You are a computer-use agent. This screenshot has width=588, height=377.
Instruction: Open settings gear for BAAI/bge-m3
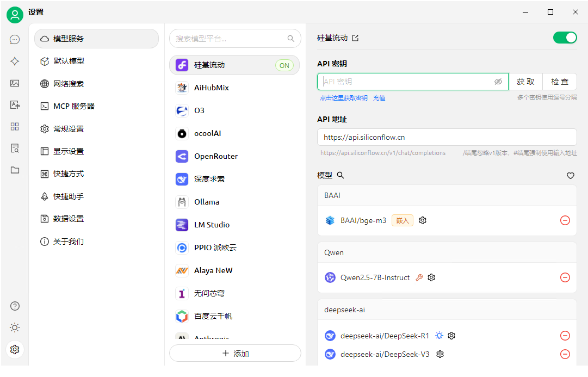(x=423, y=220)
